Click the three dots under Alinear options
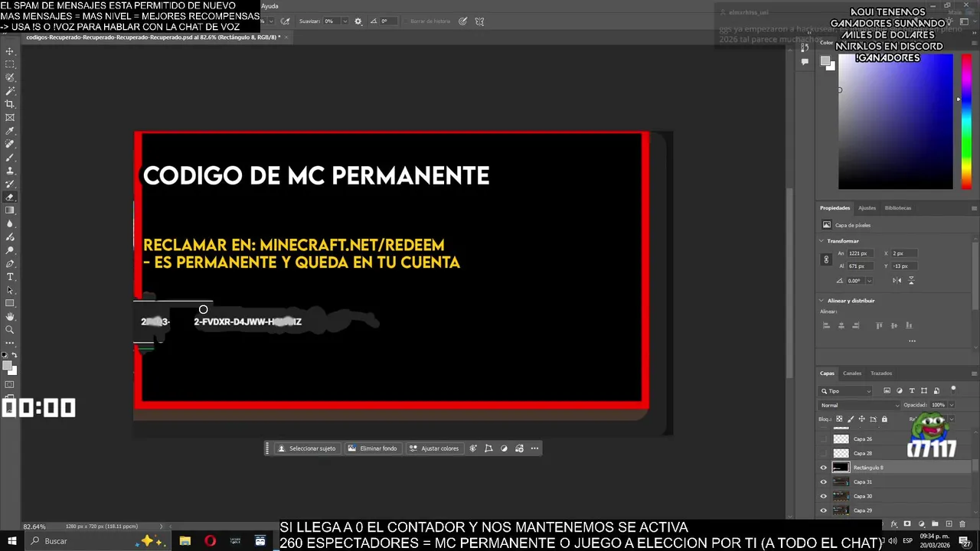 [912, 341]
